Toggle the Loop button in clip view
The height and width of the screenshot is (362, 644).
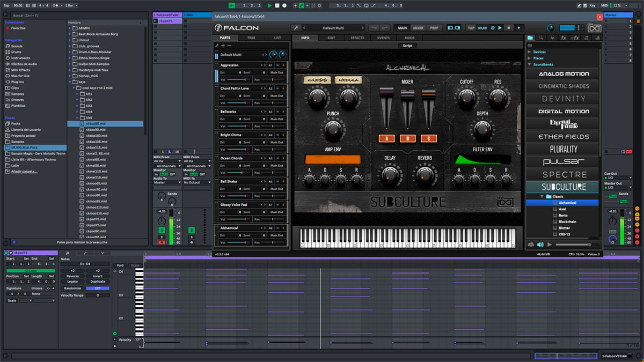pos(31,271)
